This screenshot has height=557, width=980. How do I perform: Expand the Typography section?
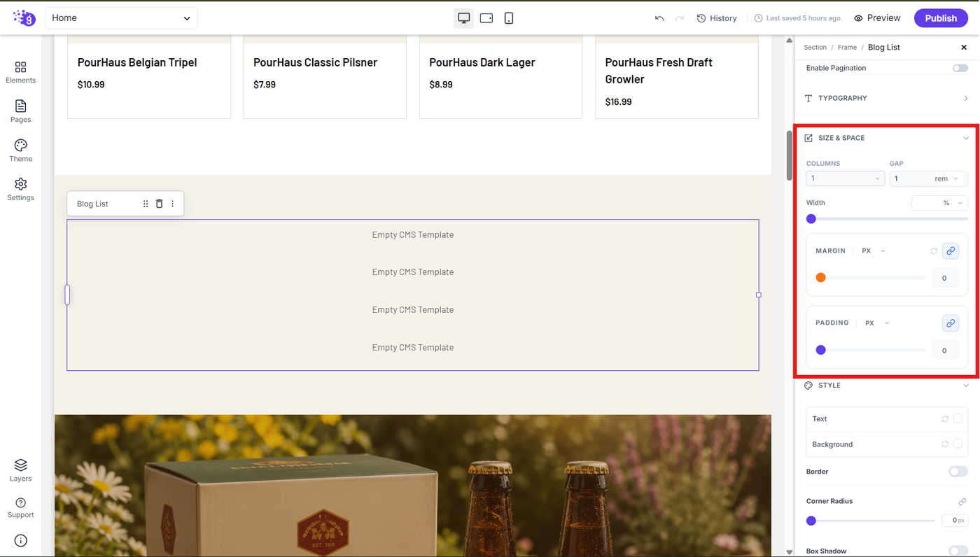coord(887,98)
